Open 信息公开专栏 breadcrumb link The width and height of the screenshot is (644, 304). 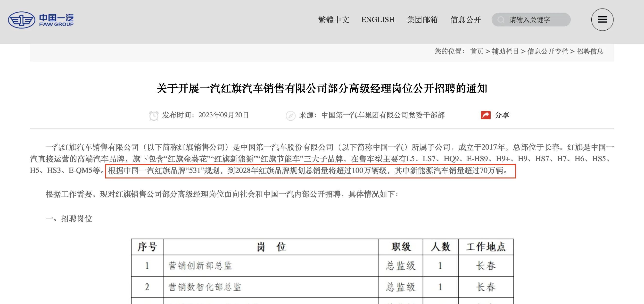click(547, 51)
